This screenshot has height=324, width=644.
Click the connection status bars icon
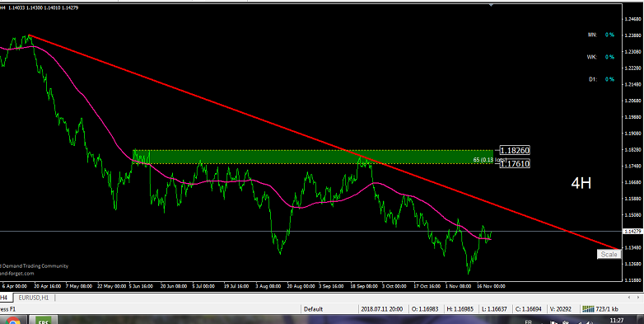point(588,309)
